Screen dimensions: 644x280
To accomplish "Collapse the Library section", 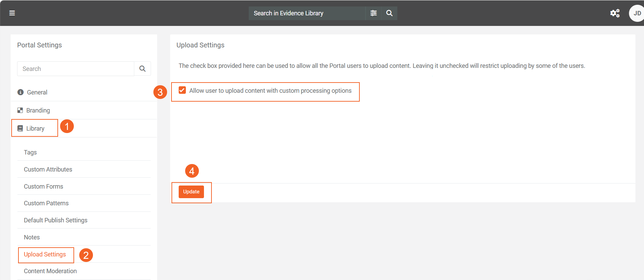I will tap(35, 128).
